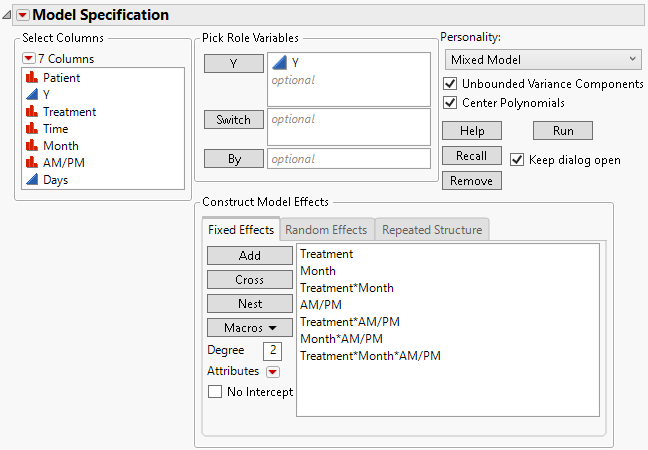Click the Degree value field
Image resolution: width=648 pixels, height=450 pixels.
pyautogui.click(x=272, y=350)
